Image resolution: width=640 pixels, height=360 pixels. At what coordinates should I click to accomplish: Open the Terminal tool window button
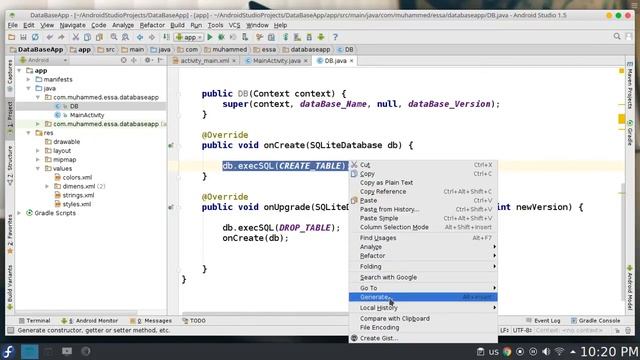(34, 321)
